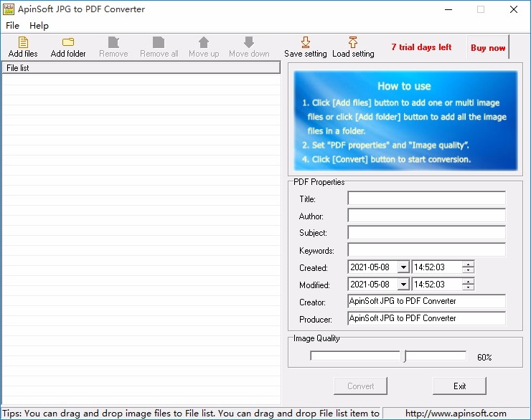Decrease the Modified time with down spinner
Screen dimensions: 531x420
click(468, 287)
